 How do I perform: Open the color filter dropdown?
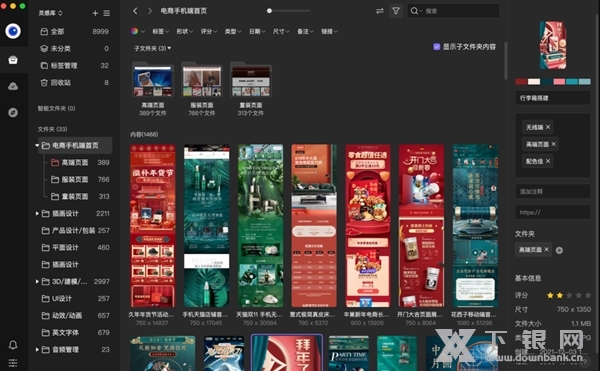click(138, 31)
